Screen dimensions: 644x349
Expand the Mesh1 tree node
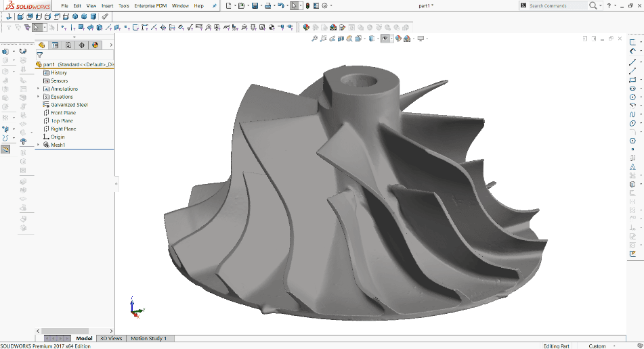click(38, 145)
